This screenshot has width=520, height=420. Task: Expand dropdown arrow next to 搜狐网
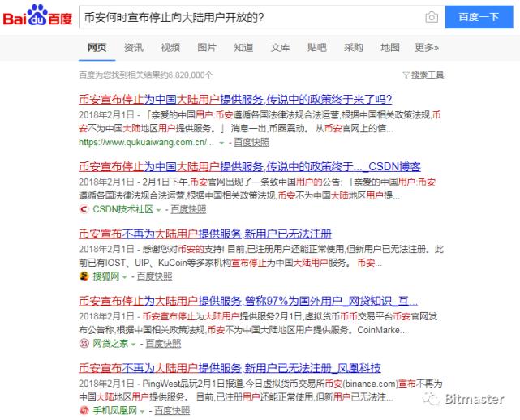(125, 277)
